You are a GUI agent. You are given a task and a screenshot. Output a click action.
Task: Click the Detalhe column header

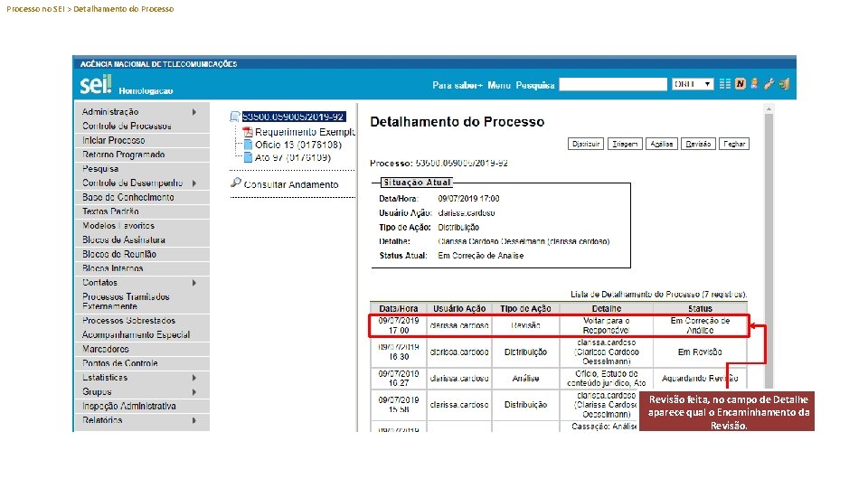(x=607, y=309)
